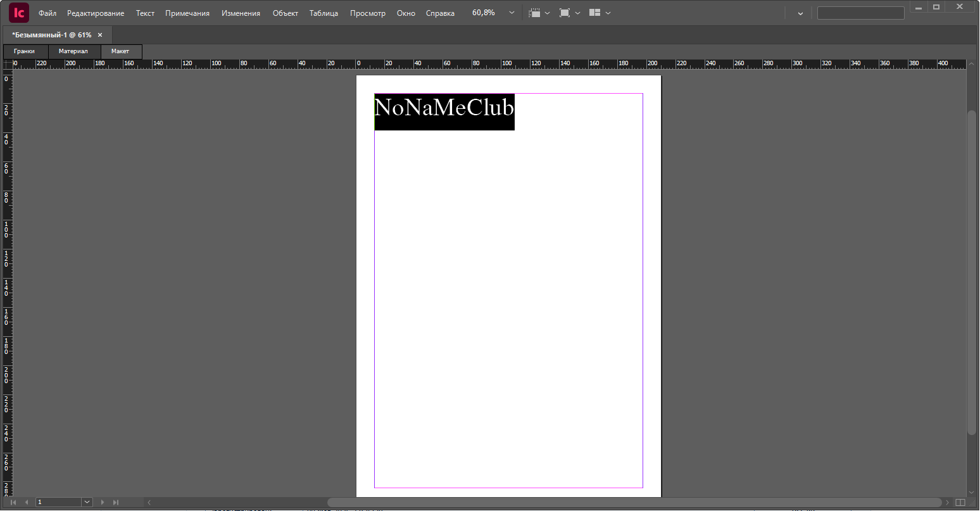
Task: Open the page number dropdown arrow
Action: (x=87, y=502)
